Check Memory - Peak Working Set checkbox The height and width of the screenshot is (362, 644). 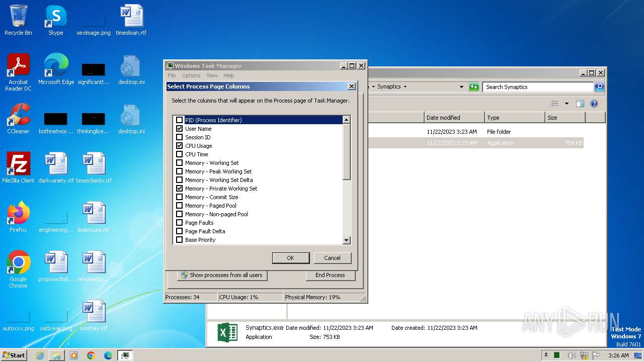[x=180, y=171]
